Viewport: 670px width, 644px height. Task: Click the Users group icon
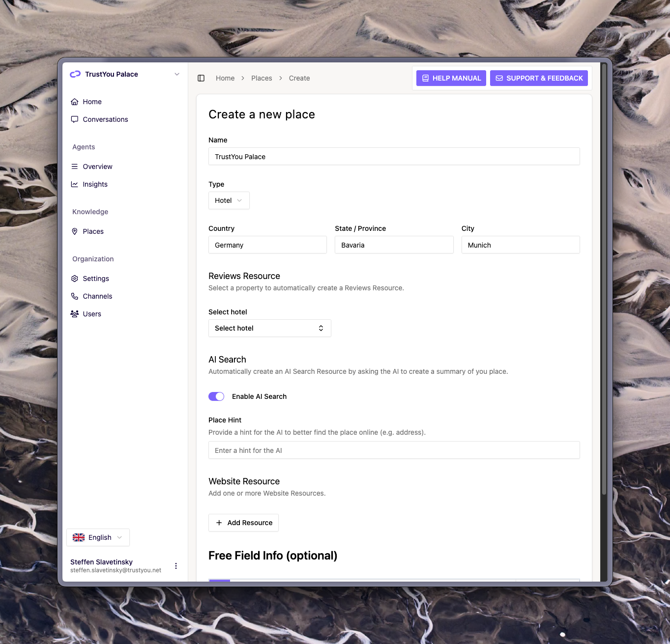tap(75, 314)
